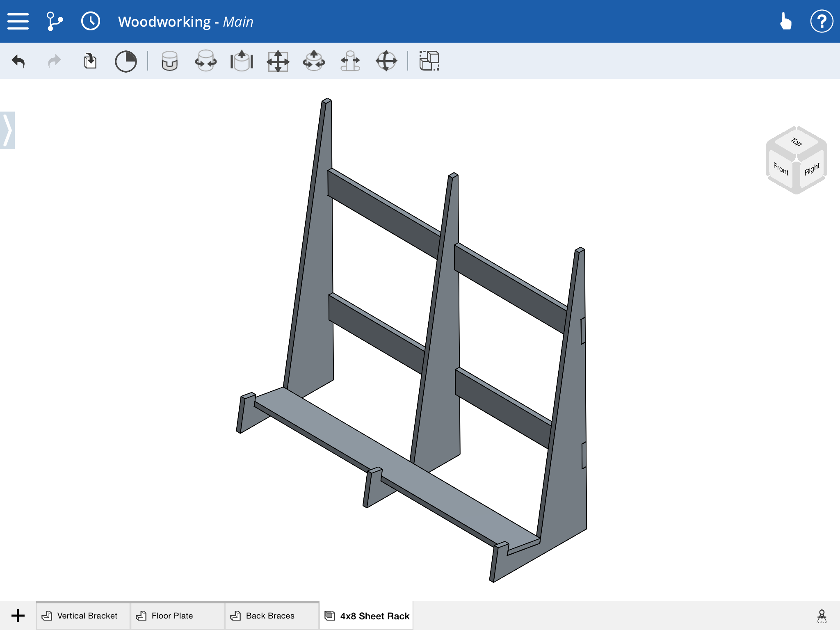Select the fastened mate tool

[169, 62]
